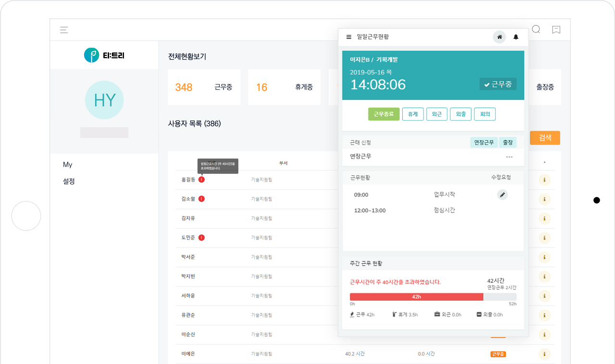615x364 pixels.
Task: Select user name 이순신
Action: [188, 335]
